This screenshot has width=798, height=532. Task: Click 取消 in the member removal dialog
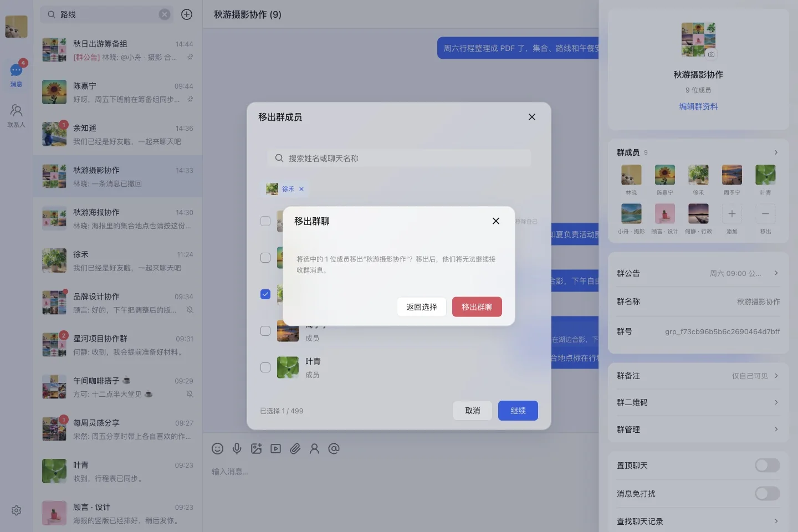tap(473, 411)
